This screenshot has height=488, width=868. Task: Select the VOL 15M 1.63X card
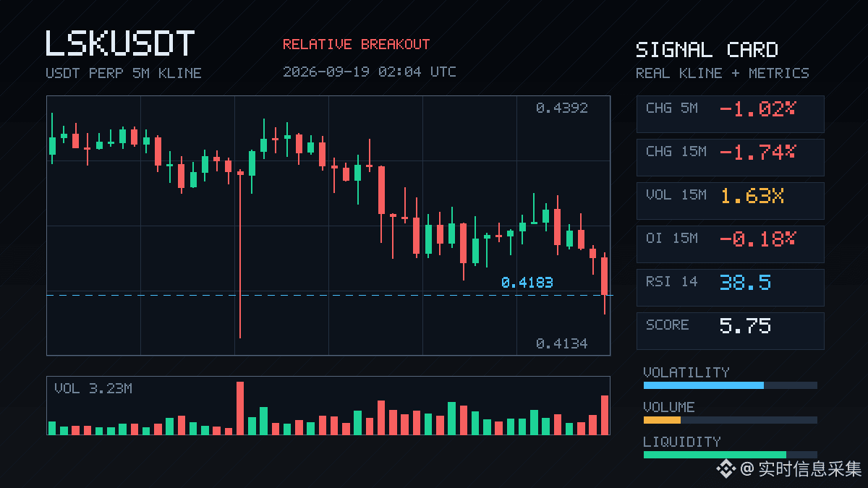click(x=730, y=201)
